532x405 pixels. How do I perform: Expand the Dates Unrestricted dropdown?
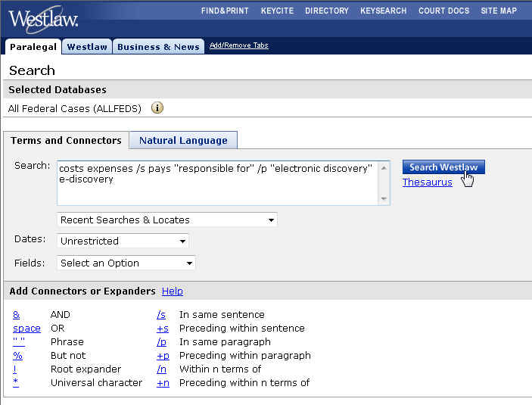point(123,241)
